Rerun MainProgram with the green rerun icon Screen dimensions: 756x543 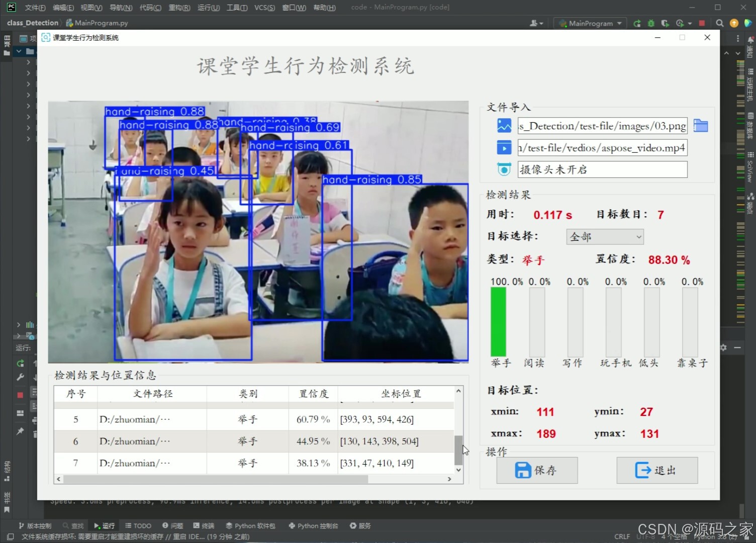tap(636, 23)
